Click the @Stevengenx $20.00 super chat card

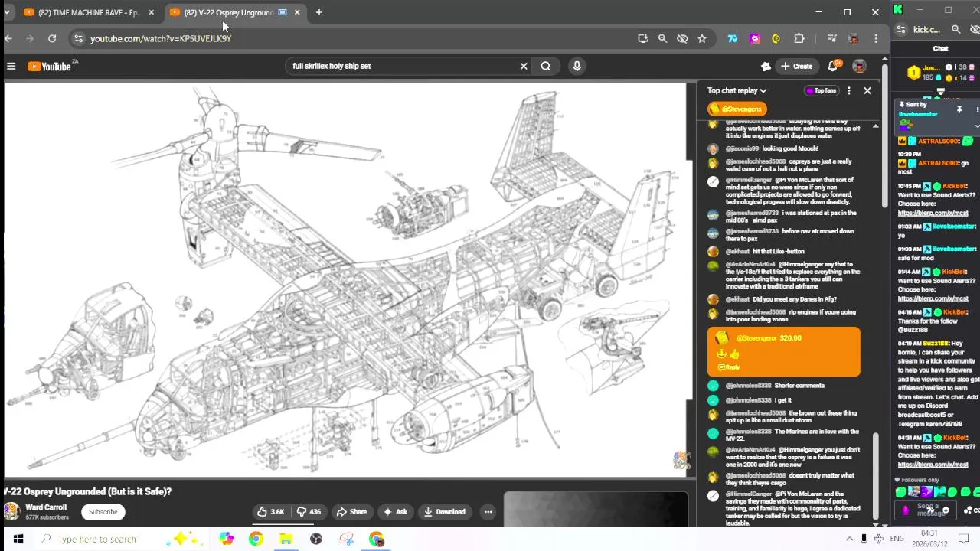[x=783, y=352]
